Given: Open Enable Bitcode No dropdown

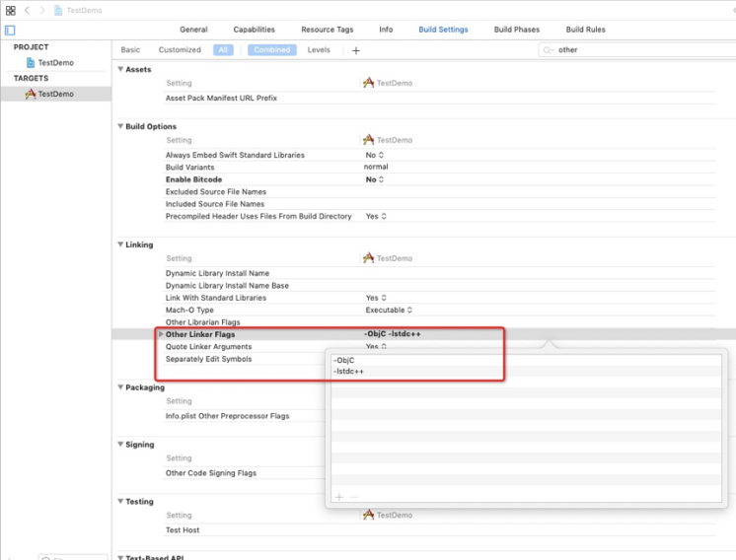Looking at the screenshot, I should pos(376,179).
